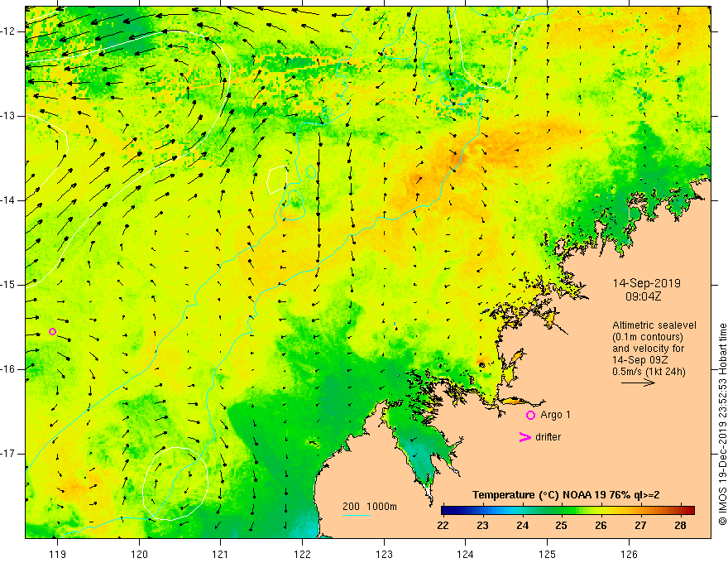Image resolution: width=728 pixels, height=563 pixels.
Task: Click the latitude axis label '-12'
Action: (8, 31)
